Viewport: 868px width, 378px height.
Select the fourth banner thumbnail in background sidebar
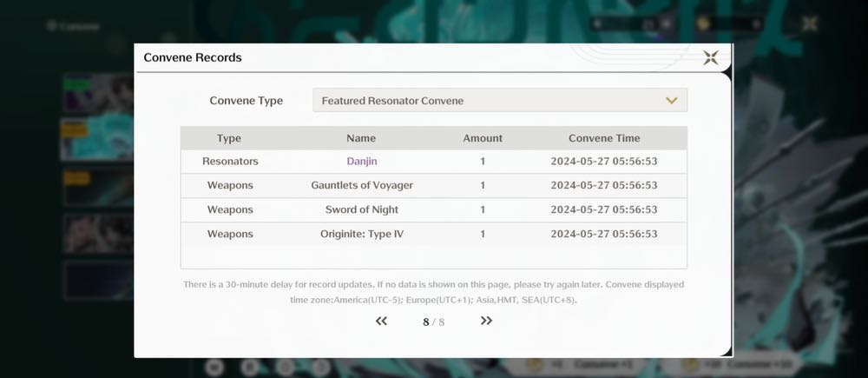pos(97,234)
